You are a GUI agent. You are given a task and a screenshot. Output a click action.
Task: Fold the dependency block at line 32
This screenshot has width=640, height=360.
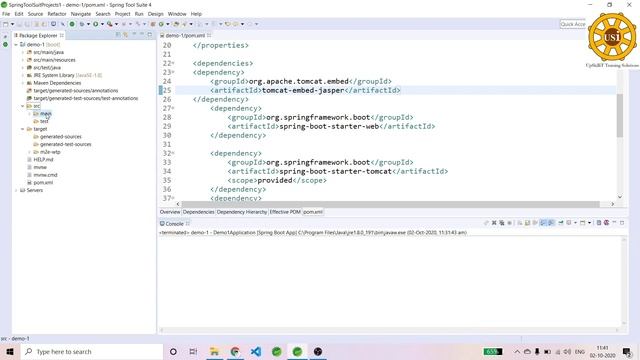[x=173, y=153]
